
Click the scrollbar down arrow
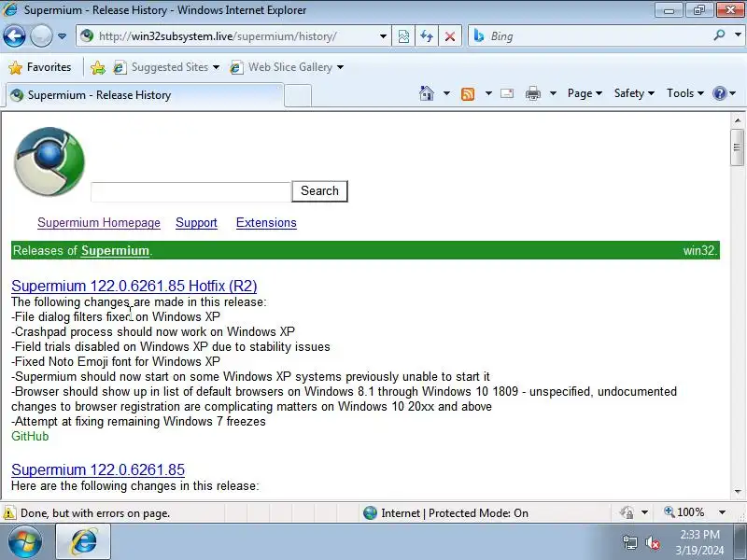738,492
